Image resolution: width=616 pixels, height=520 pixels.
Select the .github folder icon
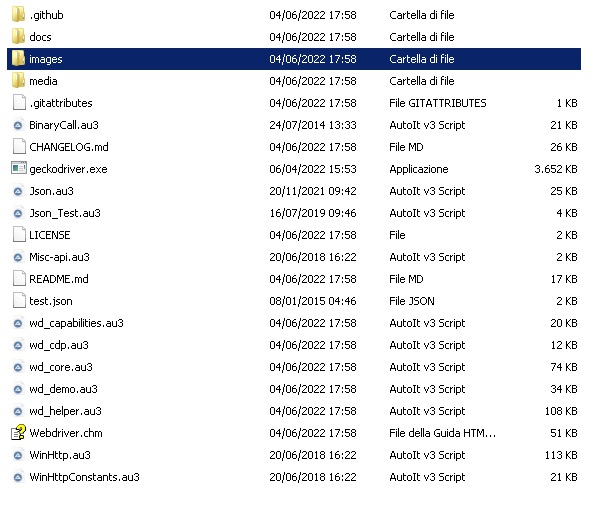(18, 15)
